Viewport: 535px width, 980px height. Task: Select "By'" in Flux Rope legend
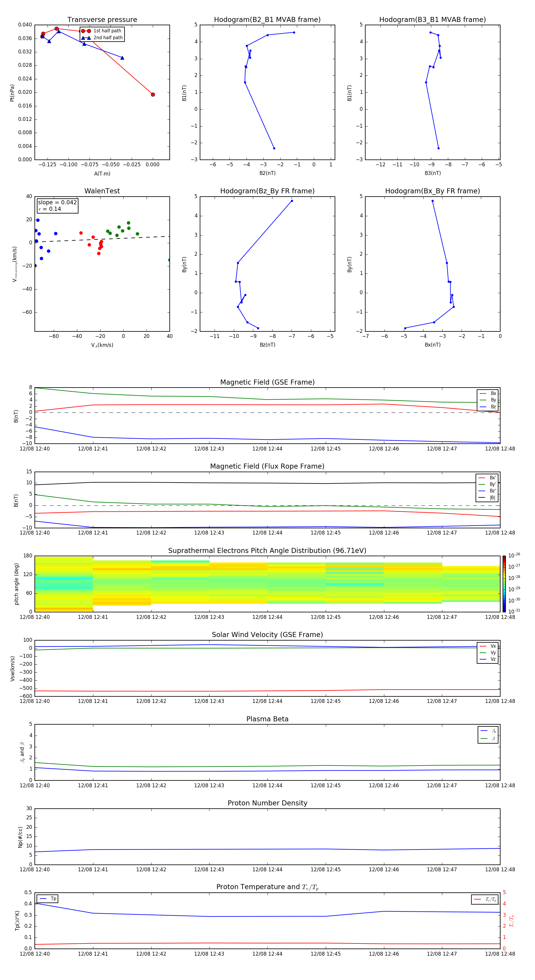[487, 485]
